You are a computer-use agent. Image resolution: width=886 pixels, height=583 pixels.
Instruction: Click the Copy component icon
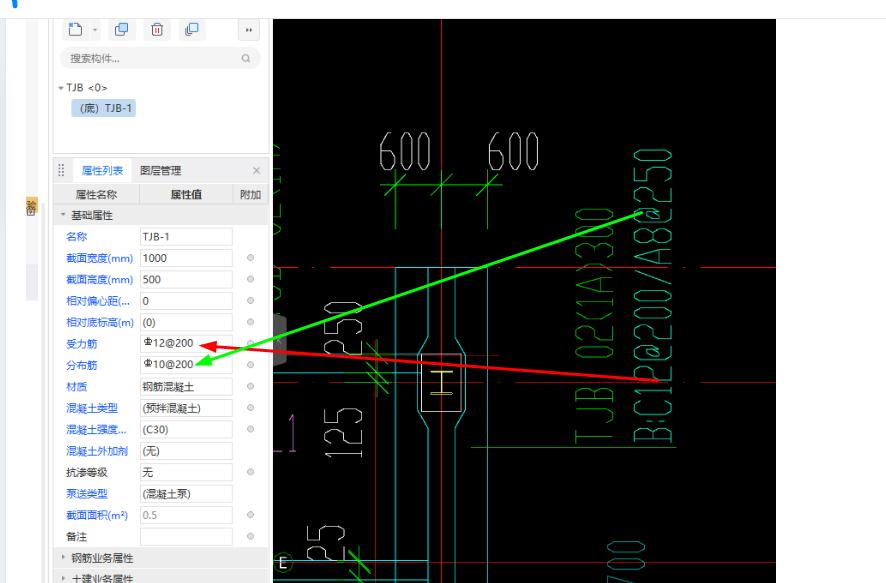pos(121,29)
